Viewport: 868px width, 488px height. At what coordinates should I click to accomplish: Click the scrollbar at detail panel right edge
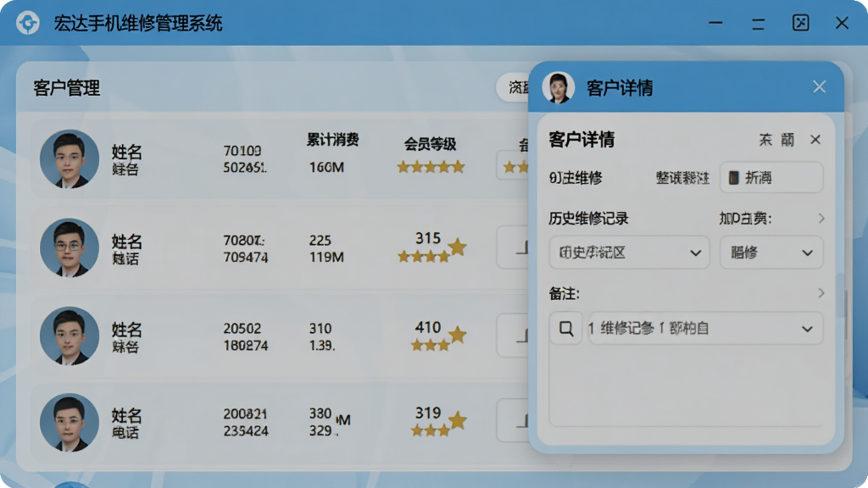click(846, 314)
